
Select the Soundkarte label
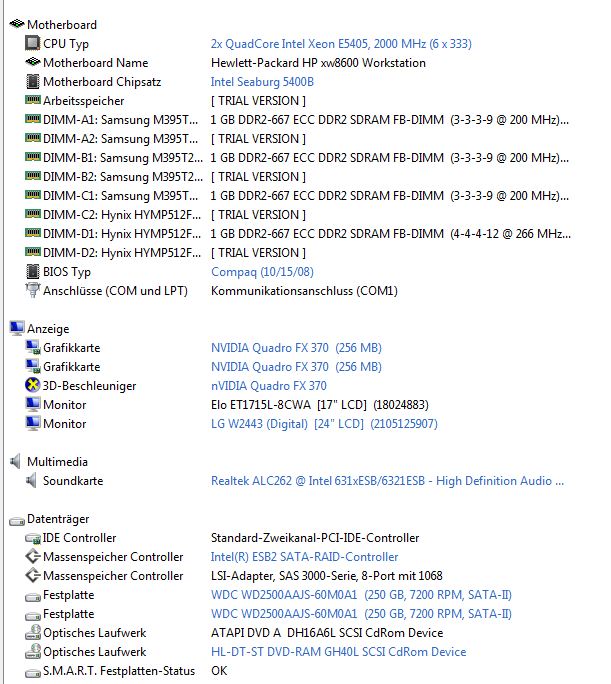pos(73,481)
